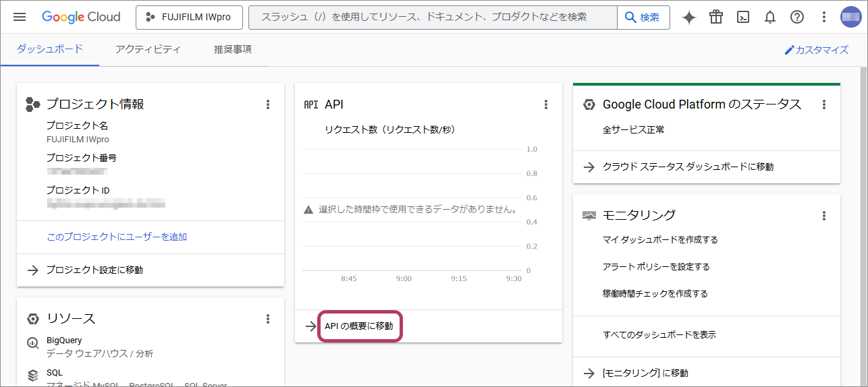This screenshot has width=868, height=387.
Task: Expand options menu for API card
Action: point(546,105)
